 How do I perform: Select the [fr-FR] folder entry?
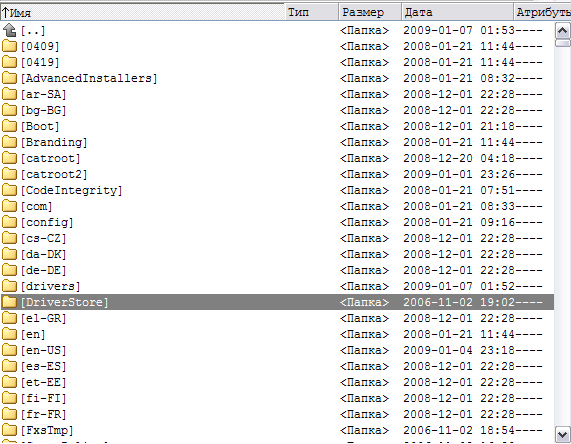[277, 414]
